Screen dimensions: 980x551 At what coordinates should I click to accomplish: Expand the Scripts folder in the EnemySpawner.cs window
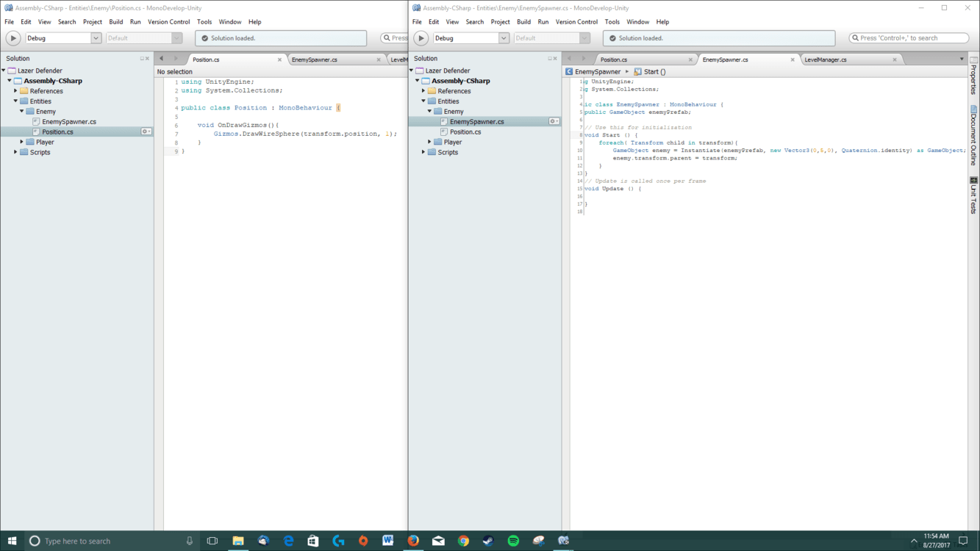[x=424, y=152]
